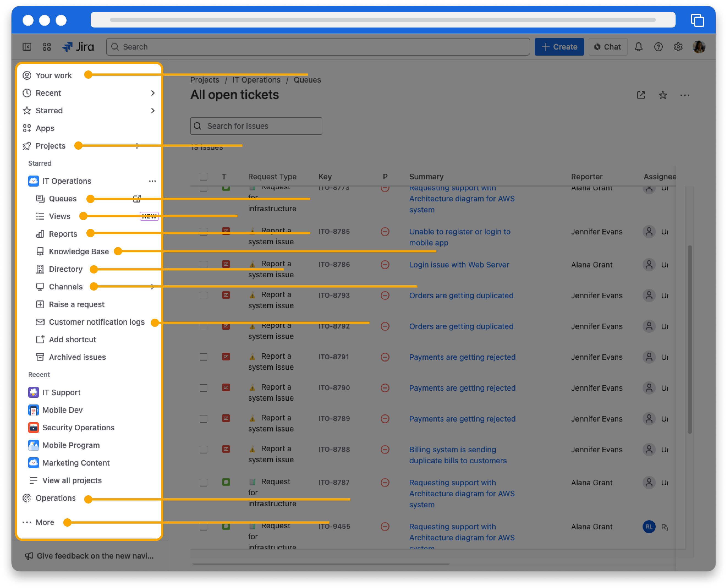727x588 pixels.
Task: Select checkbox for ITO-8793
Action: pos(204,295)
